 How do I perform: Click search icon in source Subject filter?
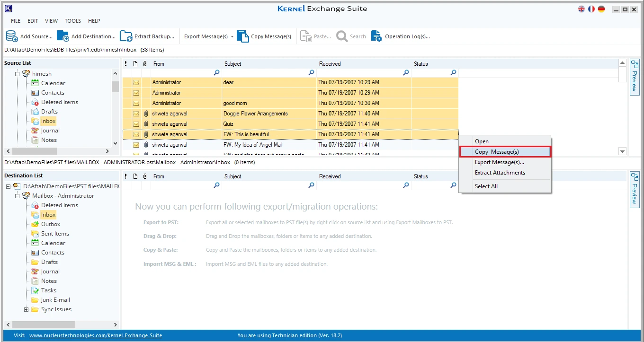pos(311,73)
